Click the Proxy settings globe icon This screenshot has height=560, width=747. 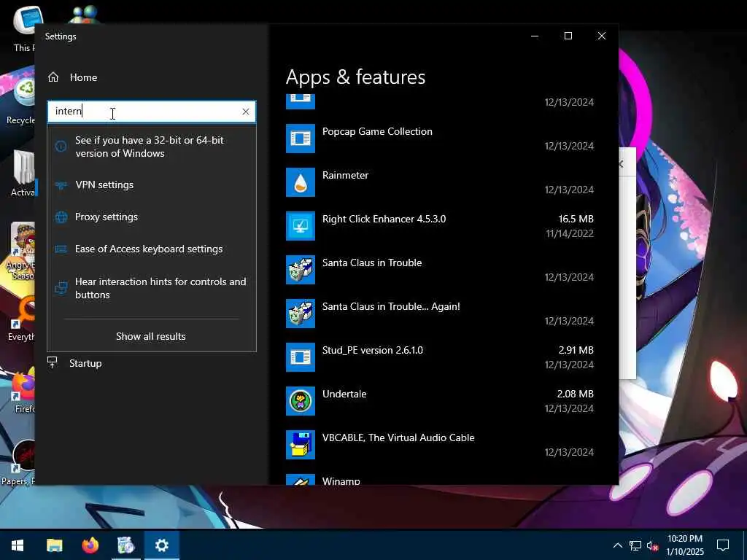click(x=61, y=217)
